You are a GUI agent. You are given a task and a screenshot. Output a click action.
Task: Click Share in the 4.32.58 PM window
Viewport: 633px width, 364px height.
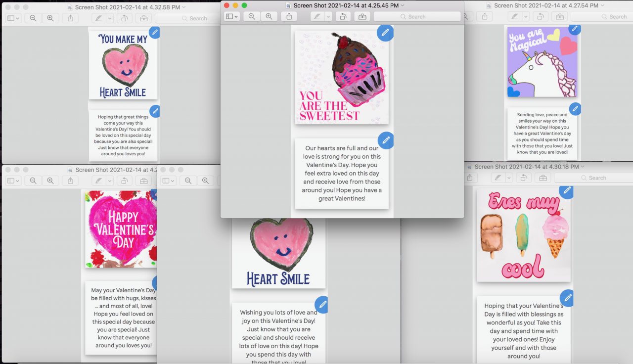point(71,18)
